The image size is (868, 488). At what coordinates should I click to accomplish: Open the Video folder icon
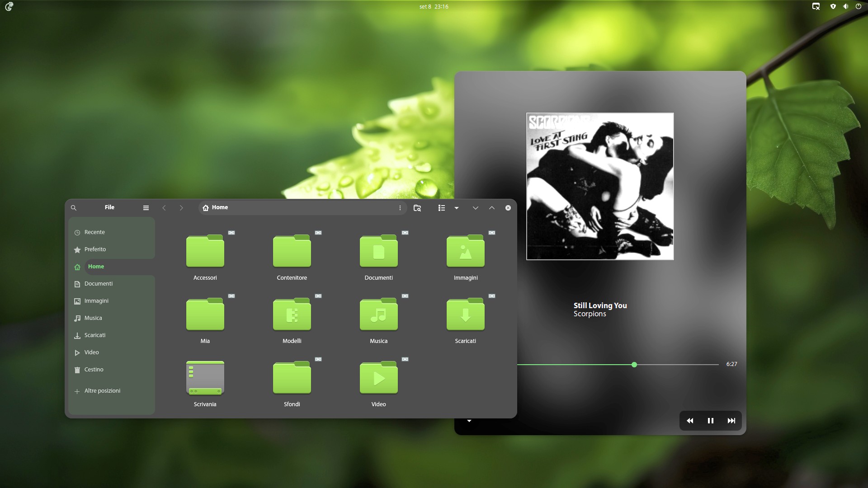pos(379,377)
